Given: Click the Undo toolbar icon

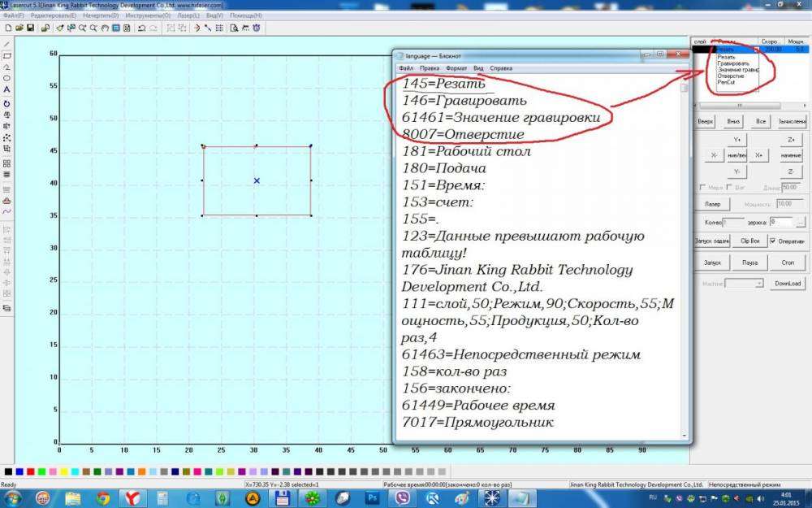Looking at the screenshot, I should [141, 28].
